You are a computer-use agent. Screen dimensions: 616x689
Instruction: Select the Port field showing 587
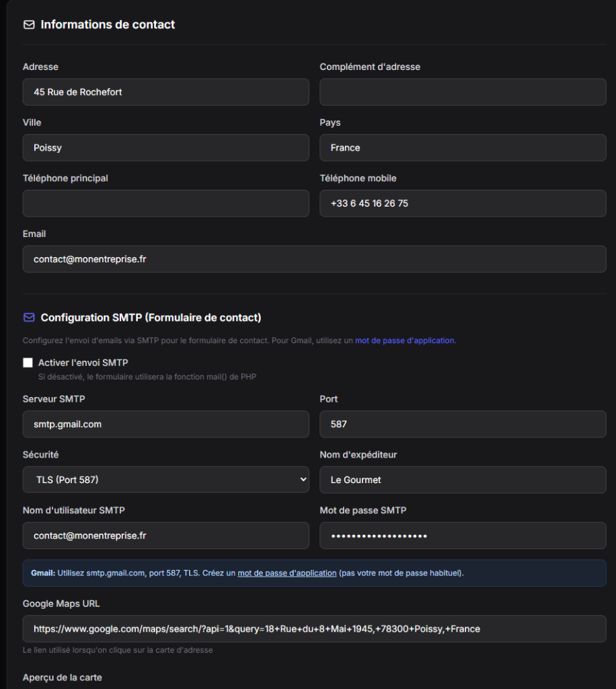463,424
